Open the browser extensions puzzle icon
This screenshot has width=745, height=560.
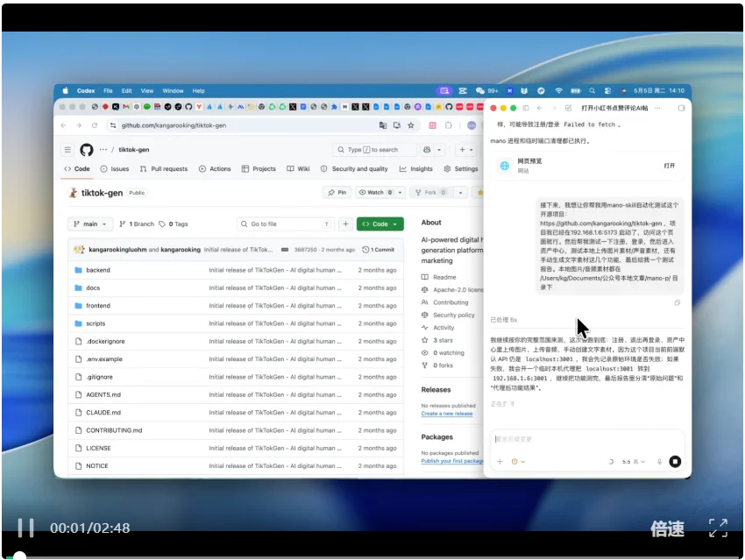448,125
